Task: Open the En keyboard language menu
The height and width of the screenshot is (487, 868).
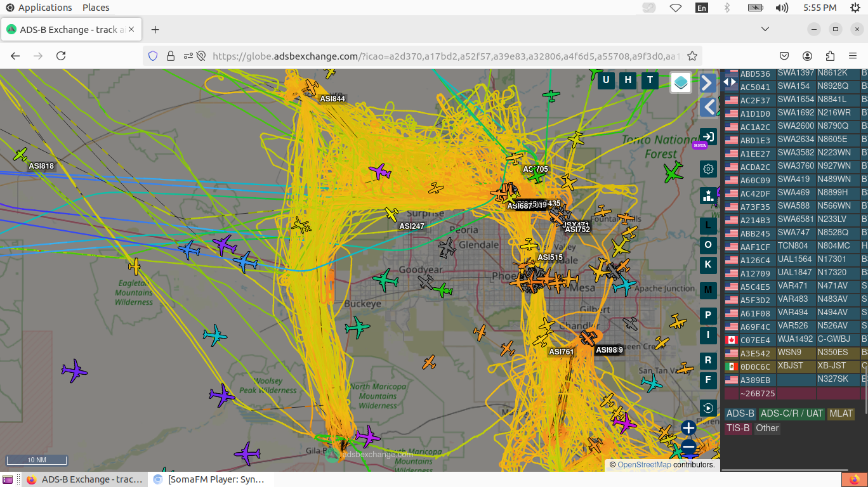Action: 702,8
